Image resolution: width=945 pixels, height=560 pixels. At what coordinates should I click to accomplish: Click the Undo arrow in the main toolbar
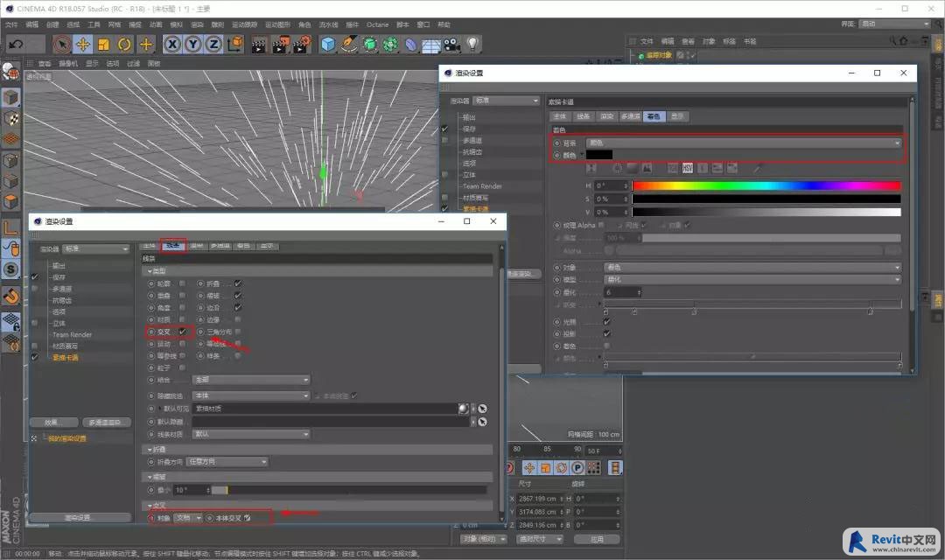[x=17, y=44]
